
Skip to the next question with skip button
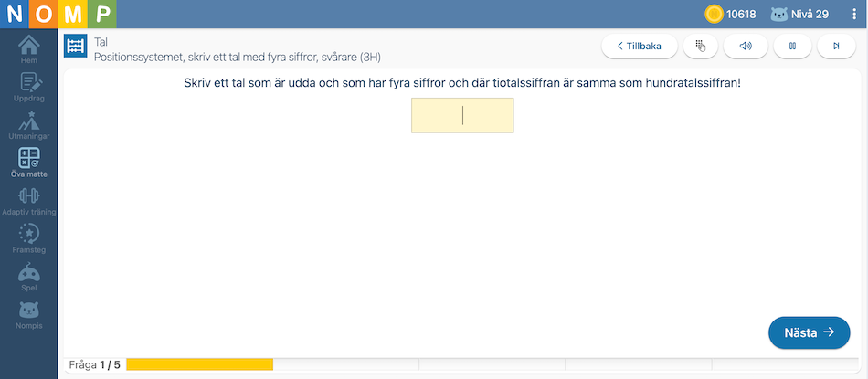pyautogui.click(x=836, y=46)
